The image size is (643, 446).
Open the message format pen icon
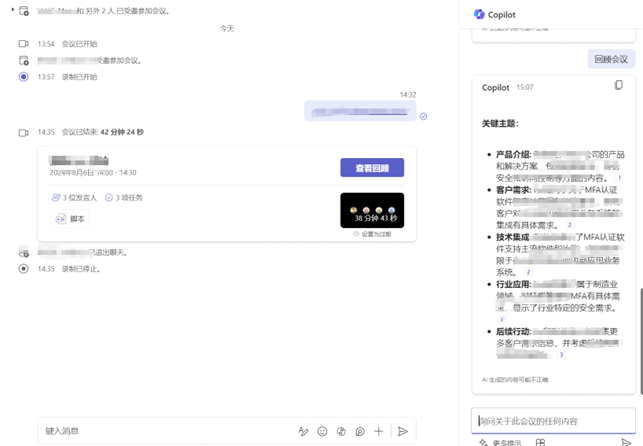(x=303, y=431)
